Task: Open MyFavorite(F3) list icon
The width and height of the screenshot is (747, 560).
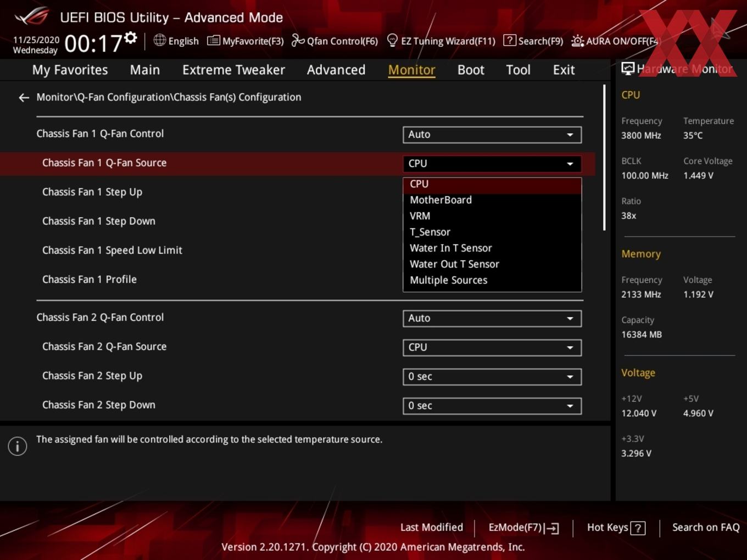Action: tap(213, 41)
